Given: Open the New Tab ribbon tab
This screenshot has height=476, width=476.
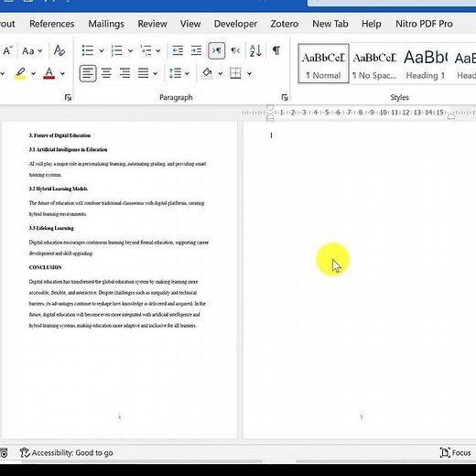Looking at the screenshot, I should coord(330,24).
